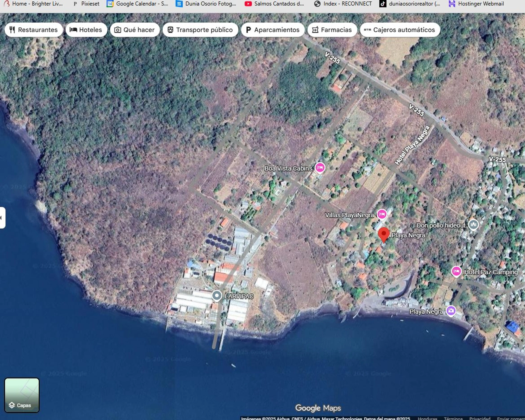Click the Farmacias filter chip
The image size is (525, 420).
[x=332, y=30]
